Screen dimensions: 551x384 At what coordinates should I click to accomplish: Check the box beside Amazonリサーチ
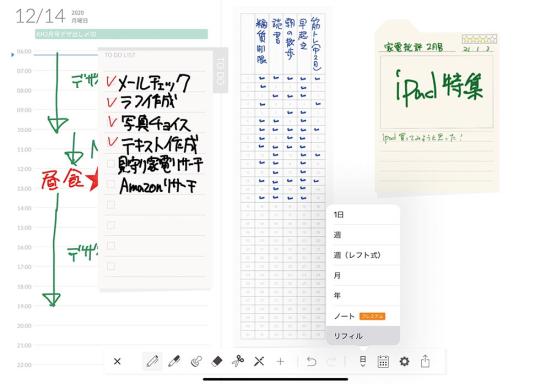[x=111, y=184]
